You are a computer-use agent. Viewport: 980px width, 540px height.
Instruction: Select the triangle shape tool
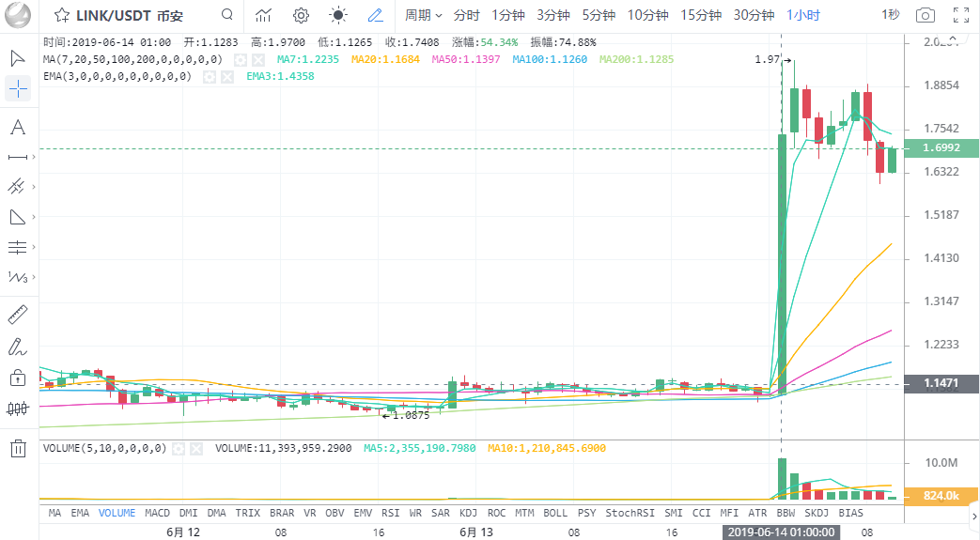[18, 217]
